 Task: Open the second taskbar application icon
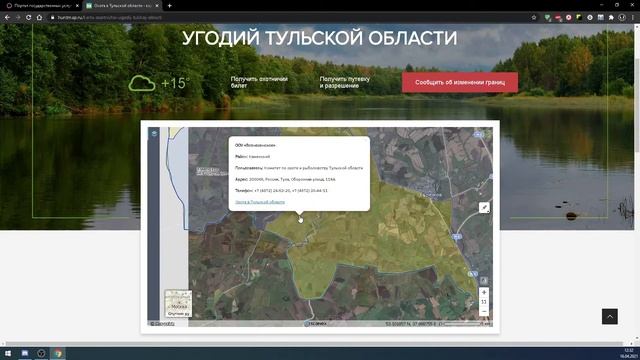[25, 353]
